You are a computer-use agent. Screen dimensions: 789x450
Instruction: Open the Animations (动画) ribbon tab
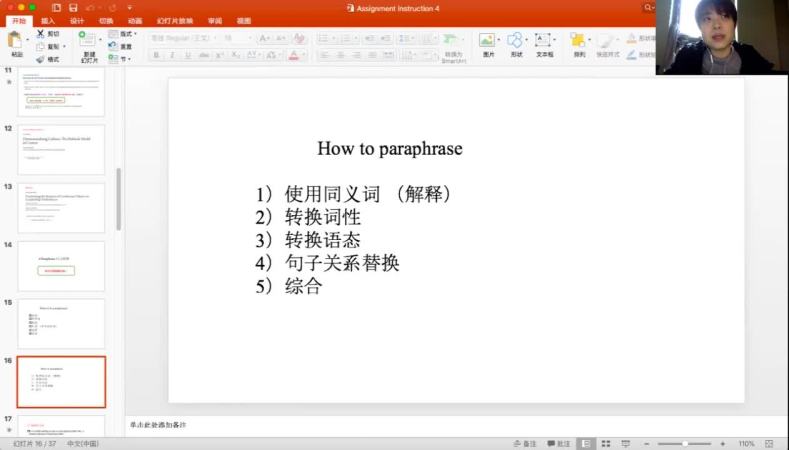point(135,21)
